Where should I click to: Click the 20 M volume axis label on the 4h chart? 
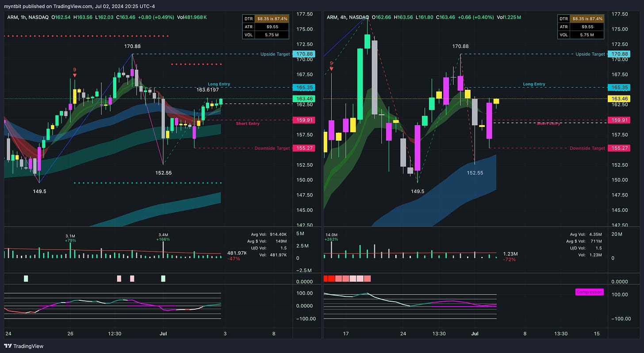pyautogui.click(x=617, y=234)
